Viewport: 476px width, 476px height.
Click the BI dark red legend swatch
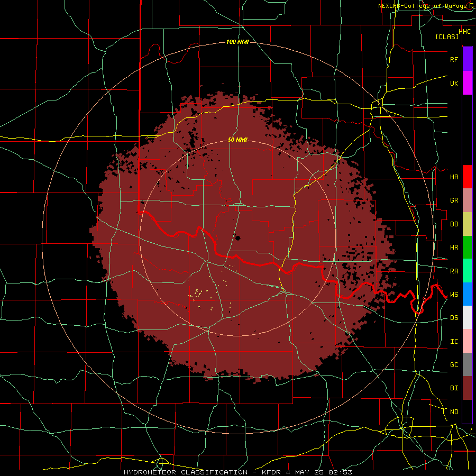[x=467, y=388]
